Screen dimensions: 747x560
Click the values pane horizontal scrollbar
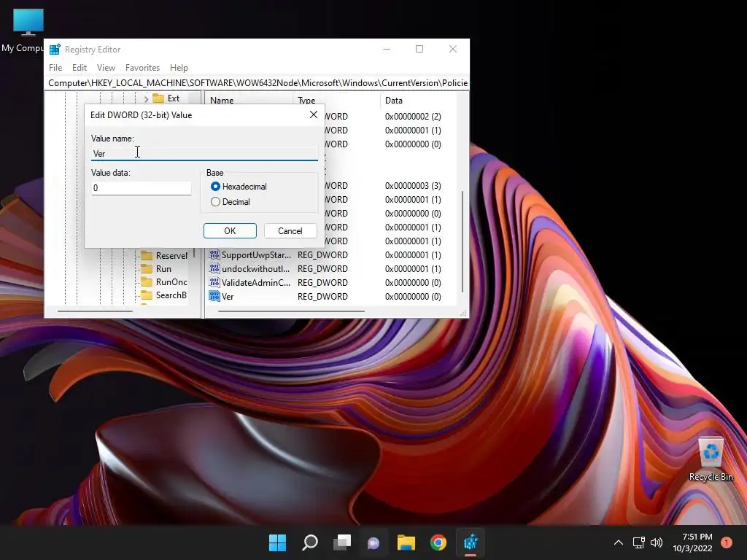[292, 311]
